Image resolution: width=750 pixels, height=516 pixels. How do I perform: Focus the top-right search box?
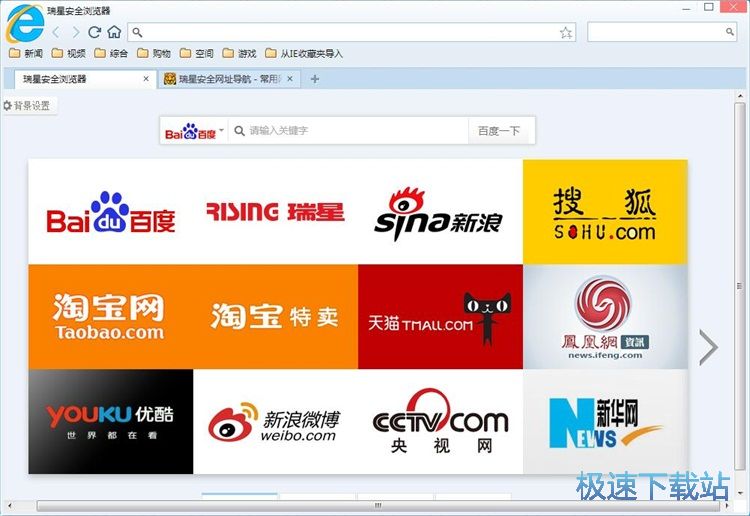pos(662,32)
